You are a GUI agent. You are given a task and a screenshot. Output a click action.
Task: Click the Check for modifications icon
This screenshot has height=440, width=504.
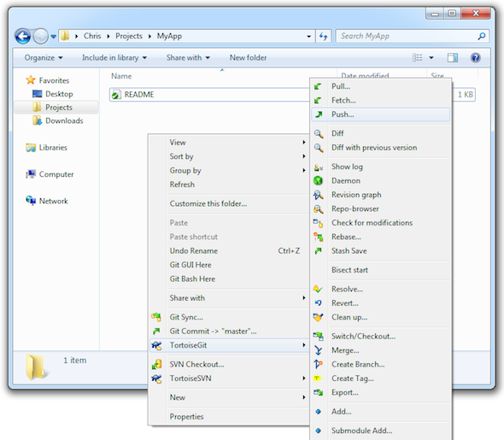(x=319, y=223)
